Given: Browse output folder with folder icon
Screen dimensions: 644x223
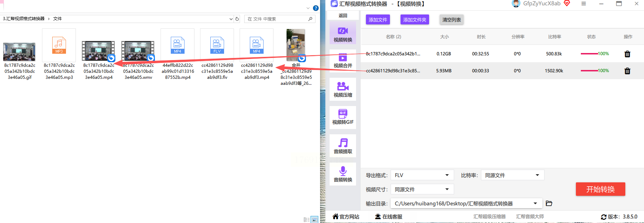Looking at the screenshot, I should pyautogui.click(x=549, y=204).
